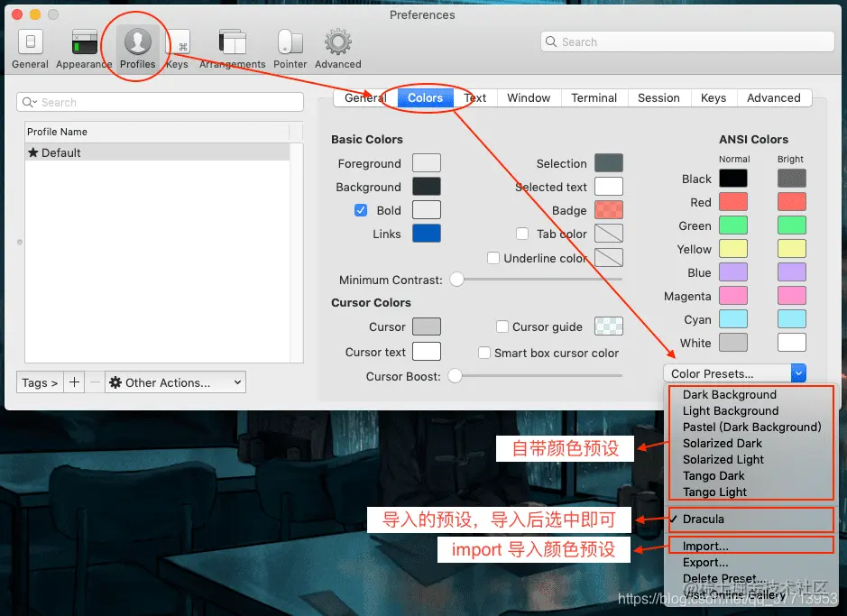
Task: Switch to the Text tab
Action: point(474,97)
